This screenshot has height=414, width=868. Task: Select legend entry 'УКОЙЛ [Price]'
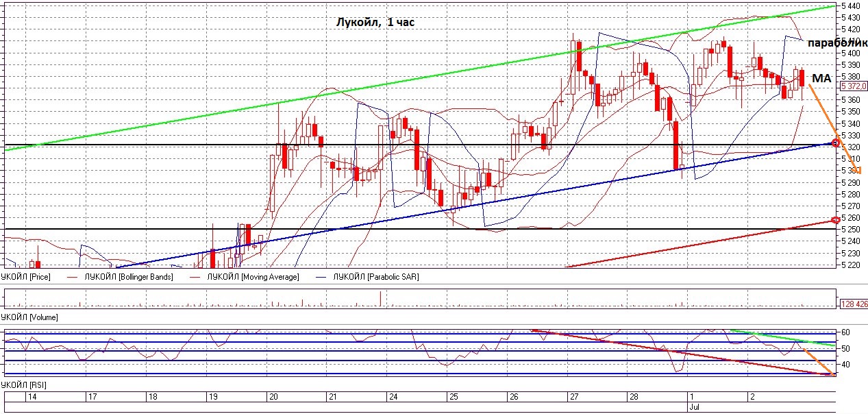click(26, 277)
